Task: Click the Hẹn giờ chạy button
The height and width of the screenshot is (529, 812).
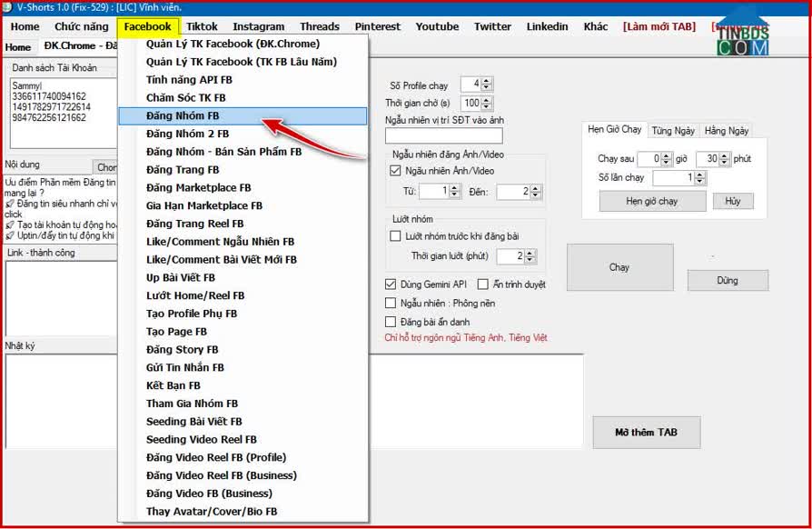Action: click(652, 201)
